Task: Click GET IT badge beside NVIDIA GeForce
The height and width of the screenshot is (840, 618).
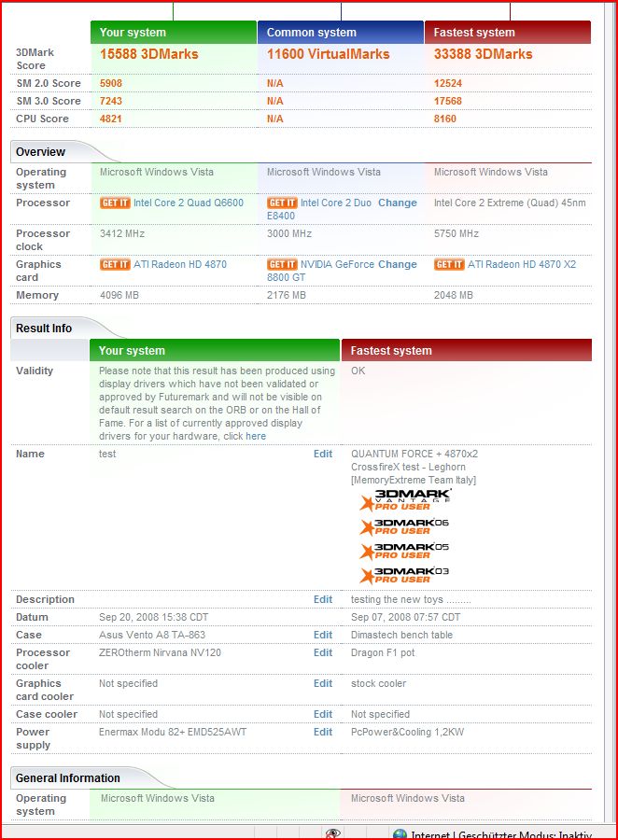Action: [x=282, y=265]
